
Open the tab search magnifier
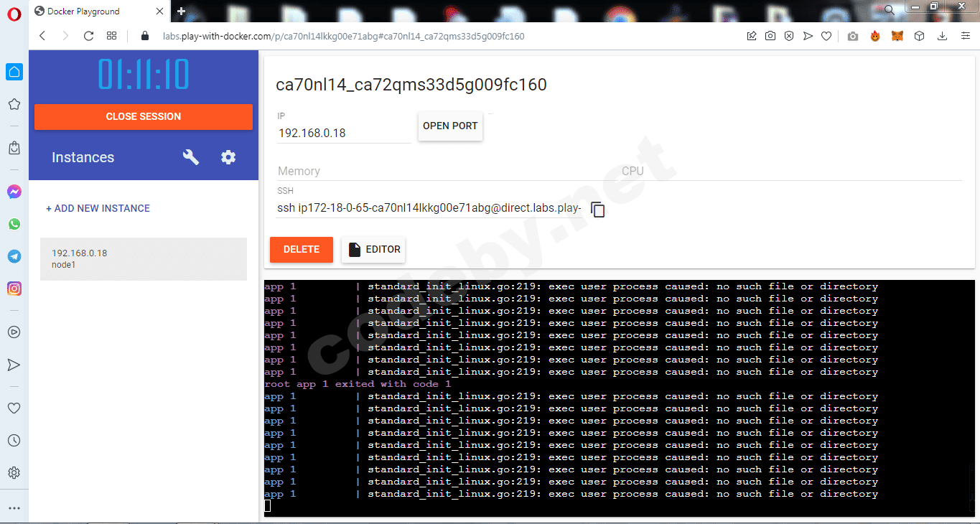890,9
